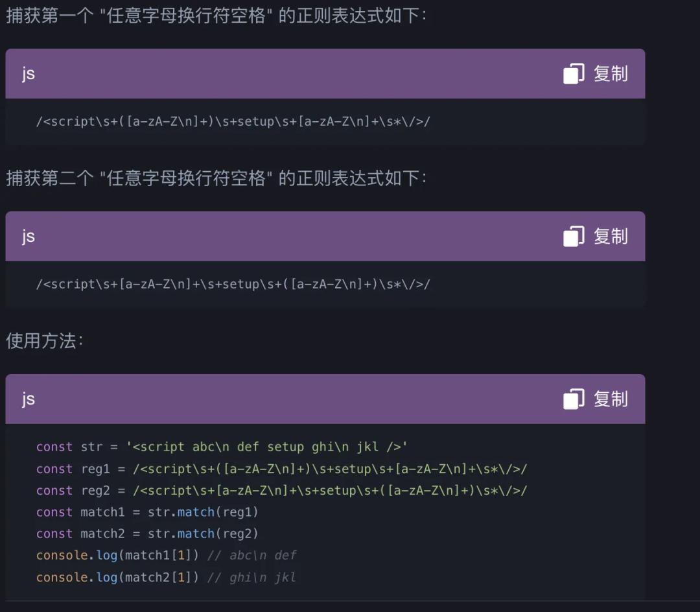Click the 'const str' code line

[222, 447]
